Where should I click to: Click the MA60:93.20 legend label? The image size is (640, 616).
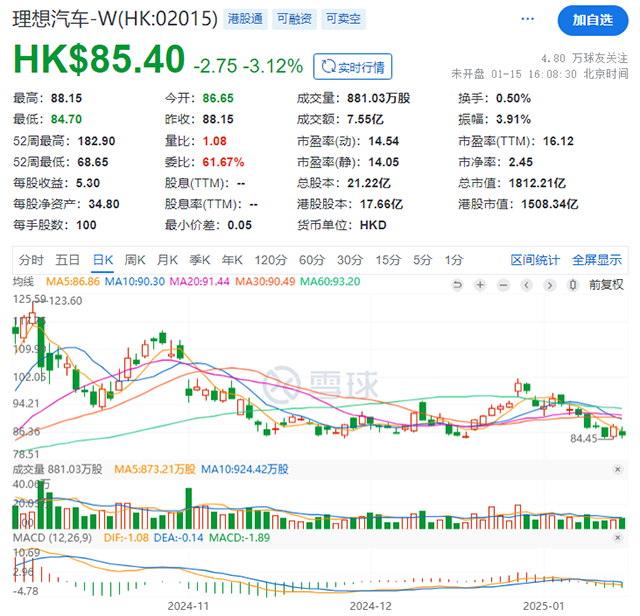[330, 282]
